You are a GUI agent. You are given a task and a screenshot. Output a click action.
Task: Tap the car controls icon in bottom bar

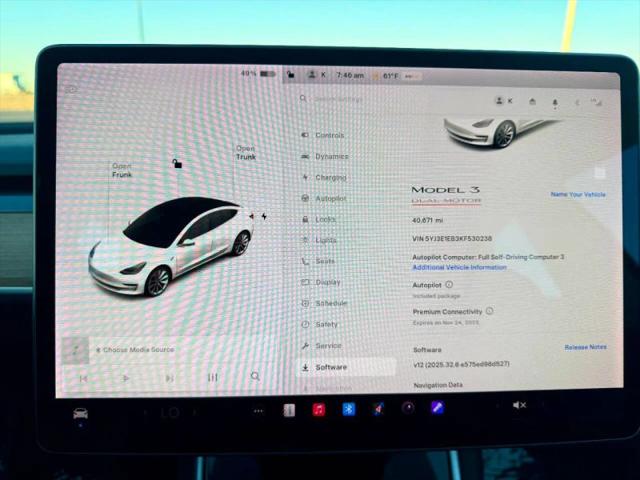(80, 414)
